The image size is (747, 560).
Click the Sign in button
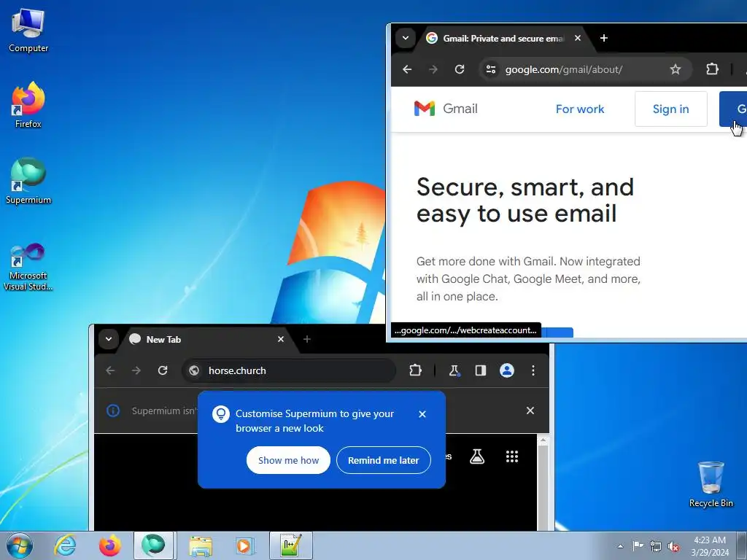[x=671, y=109]
